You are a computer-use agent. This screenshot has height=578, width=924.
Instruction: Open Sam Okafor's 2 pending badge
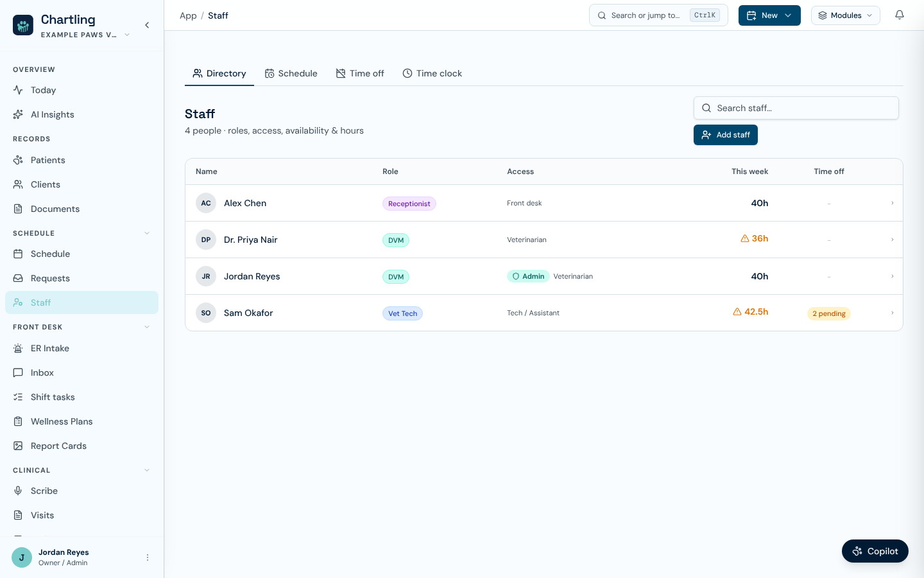pyautogui.click(x=828, y=313)
